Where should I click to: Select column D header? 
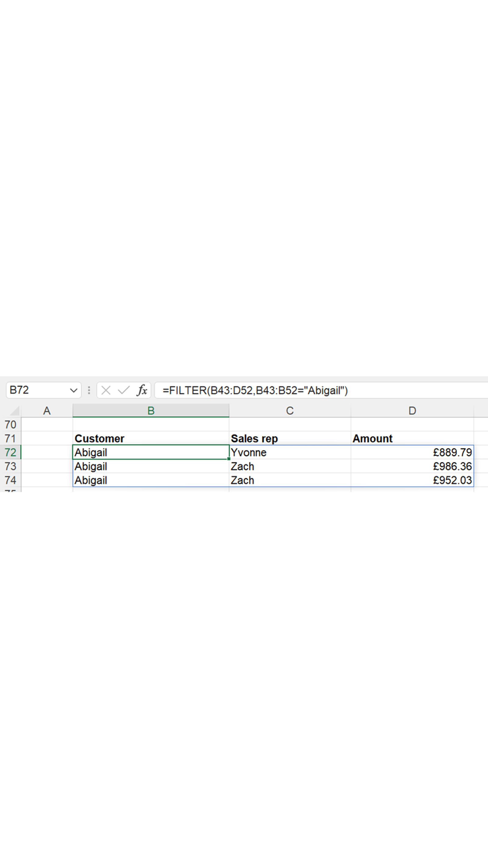click(412, 411)
